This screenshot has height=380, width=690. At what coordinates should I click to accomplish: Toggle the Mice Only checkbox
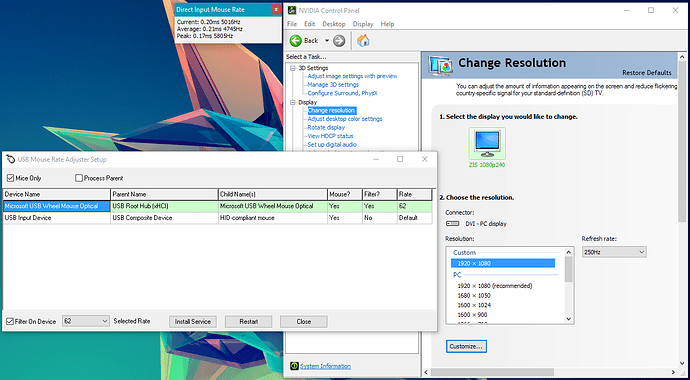[11, 178]
